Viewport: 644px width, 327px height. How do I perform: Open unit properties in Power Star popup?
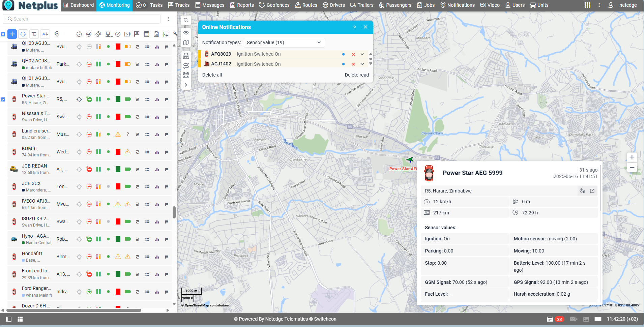pos(592,191)
